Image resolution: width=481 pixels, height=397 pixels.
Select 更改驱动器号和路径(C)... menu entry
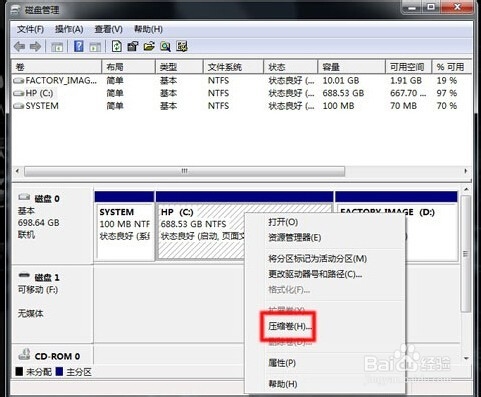point(315,274)
